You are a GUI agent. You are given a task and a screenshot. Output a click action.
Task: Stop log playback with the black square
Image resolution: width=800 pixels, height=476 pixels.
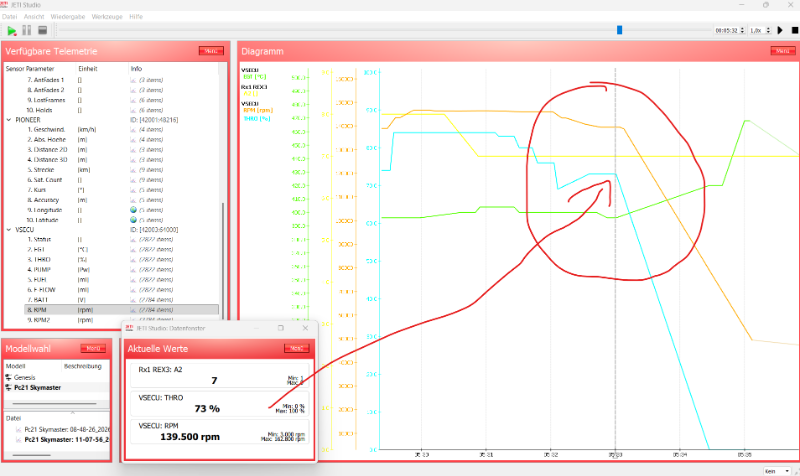pyautogui.click(x=794, y=31)
